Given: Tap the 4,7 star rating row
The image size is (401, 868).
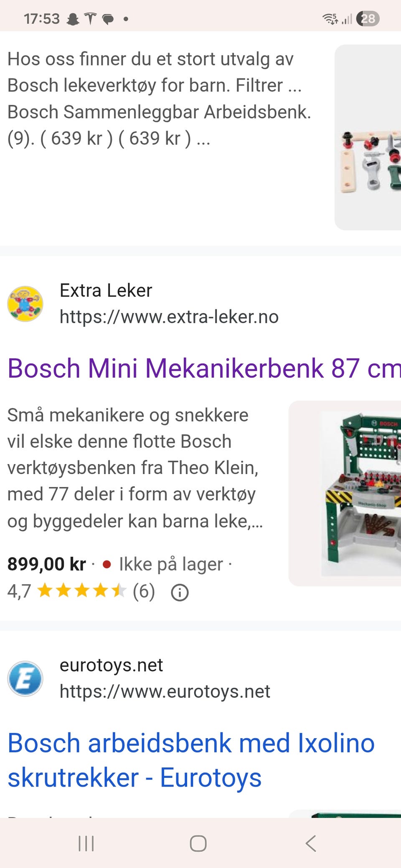Looking at the screenshot, I should coord(81,591).
